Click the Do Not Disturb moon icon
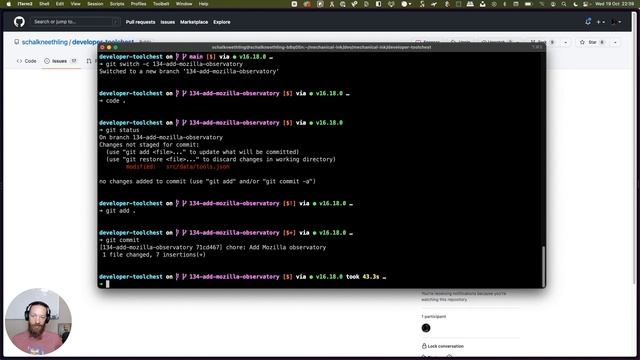 coord(576,4)
